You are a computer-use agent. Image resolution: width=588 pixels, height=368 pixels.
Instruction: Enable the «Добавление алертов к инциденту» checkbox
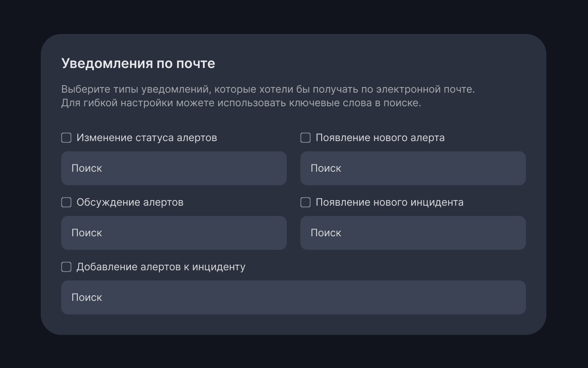[x=66, y=267]
